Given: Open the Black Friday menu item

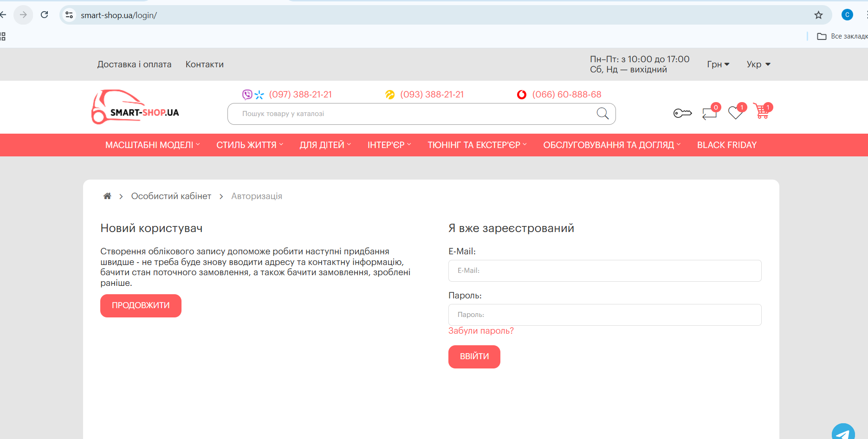Looking at the screenshot, I should click(x=726, y=145).
